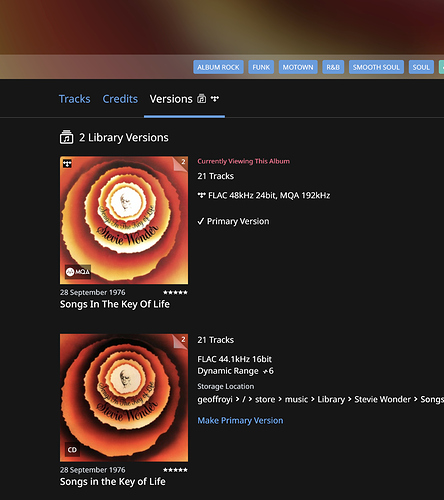Open the MQA album cover thumbnail
This screenshot has height=500, width=444.
[124, 220]
